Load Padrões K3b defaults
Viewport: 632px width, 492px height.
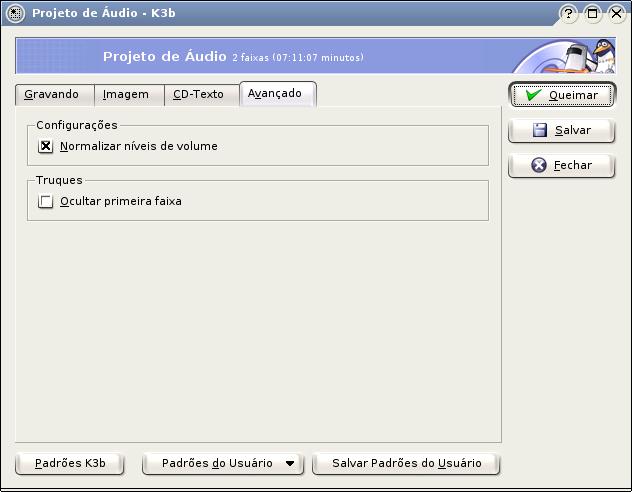tap(70, 464)
